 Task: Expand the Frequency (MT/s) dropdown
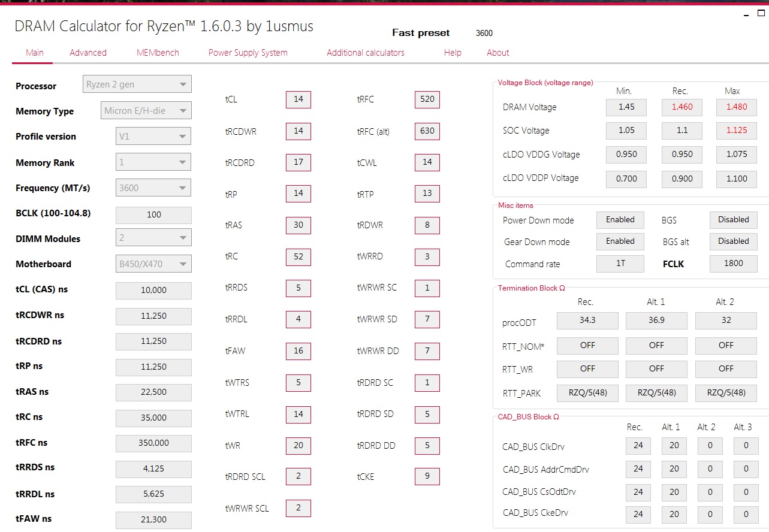pyautogui.click(x=153, y=188)
